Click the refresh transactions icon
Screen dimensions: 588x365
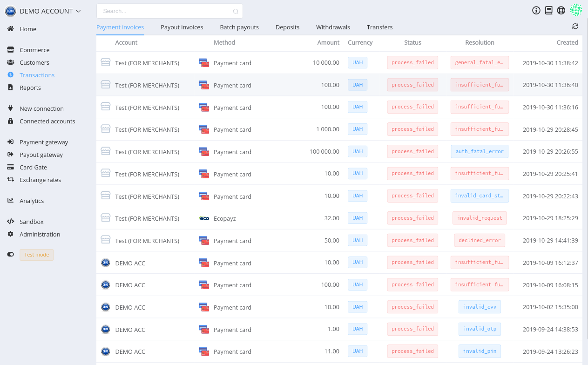(x=575, y=27)
